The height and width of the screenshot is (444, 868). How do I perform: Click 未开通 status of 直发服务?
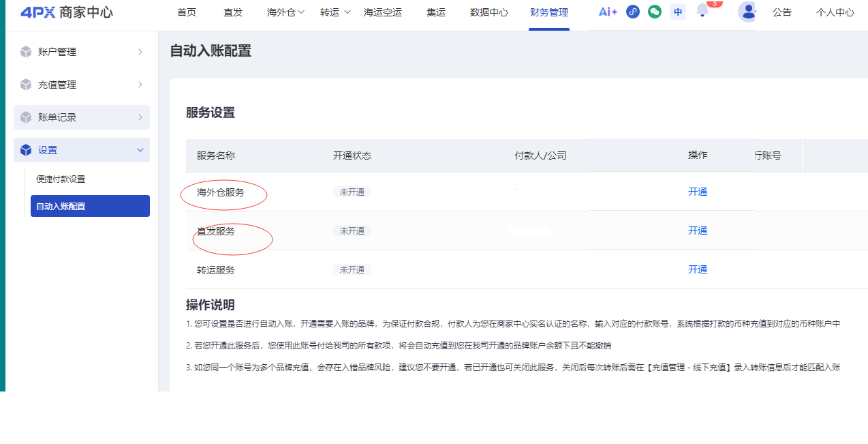pos(352,231)
